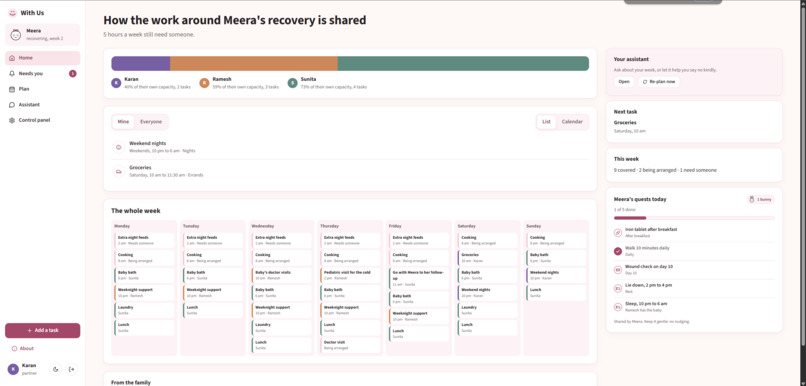The width and height of the screenshot is (806, 386).
Task: Open the Assistant page from sidebar
Action: [x=43, y=105]
